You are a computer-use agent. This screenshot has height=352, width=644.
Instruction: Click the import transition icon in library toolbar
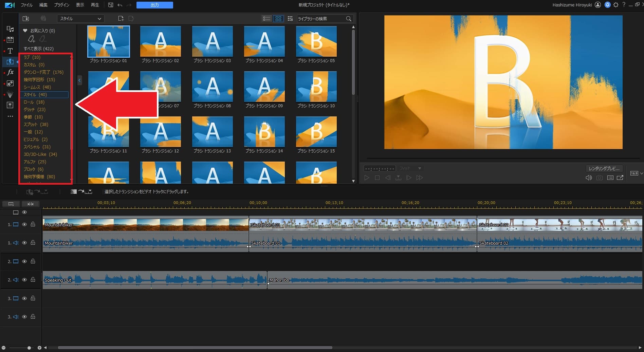[x=26, y=19]
